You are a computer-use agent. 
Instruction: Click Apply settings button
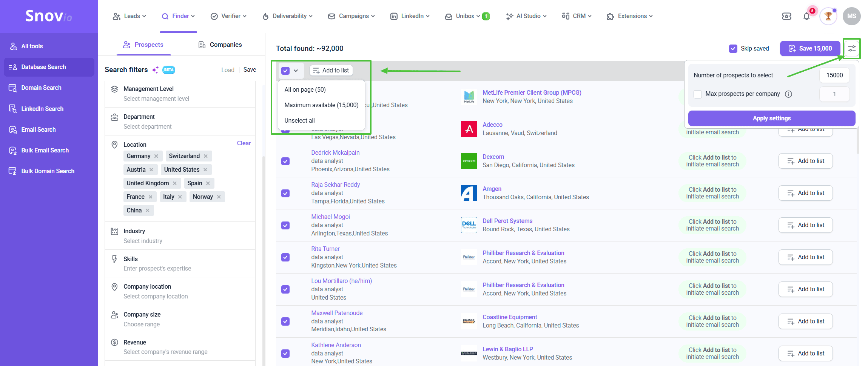tap(772, 118)
